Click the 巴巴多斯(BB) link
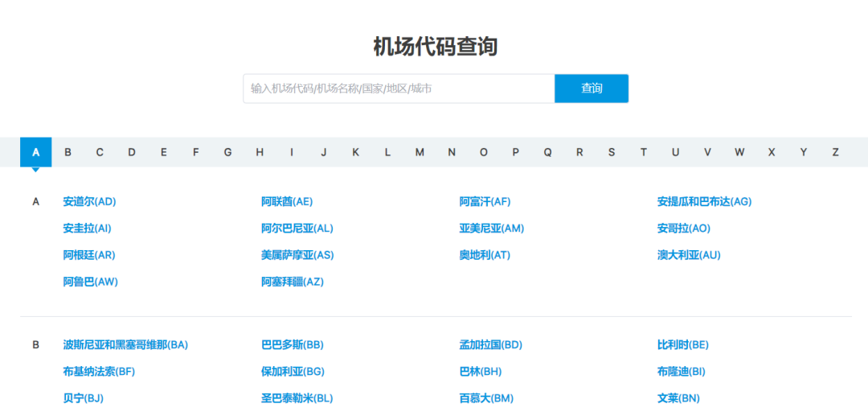The width and height of the screenshot is (868, 416). click(x=293, y=345)
